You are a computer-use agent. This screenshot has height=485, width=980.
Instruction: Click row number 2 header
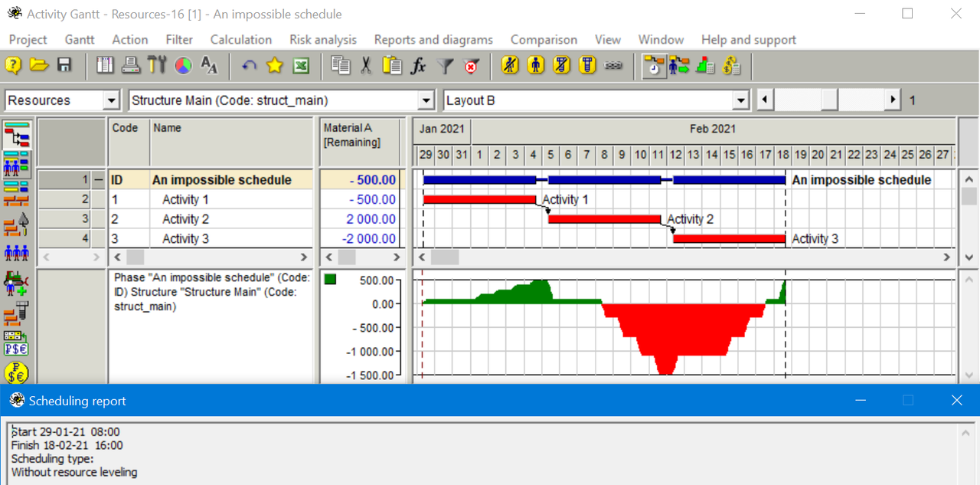[65, 199]
